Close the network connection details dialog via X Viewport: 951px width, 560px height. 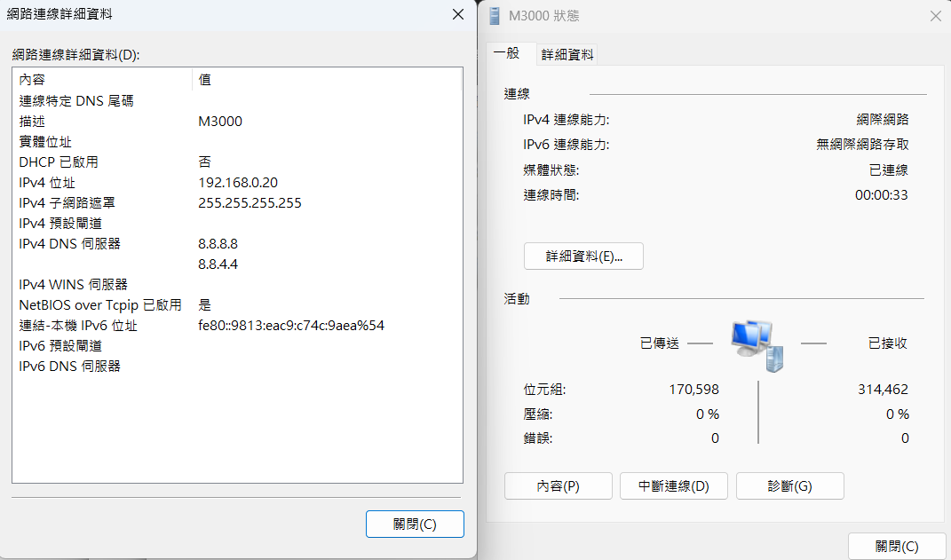pos(457,15)
